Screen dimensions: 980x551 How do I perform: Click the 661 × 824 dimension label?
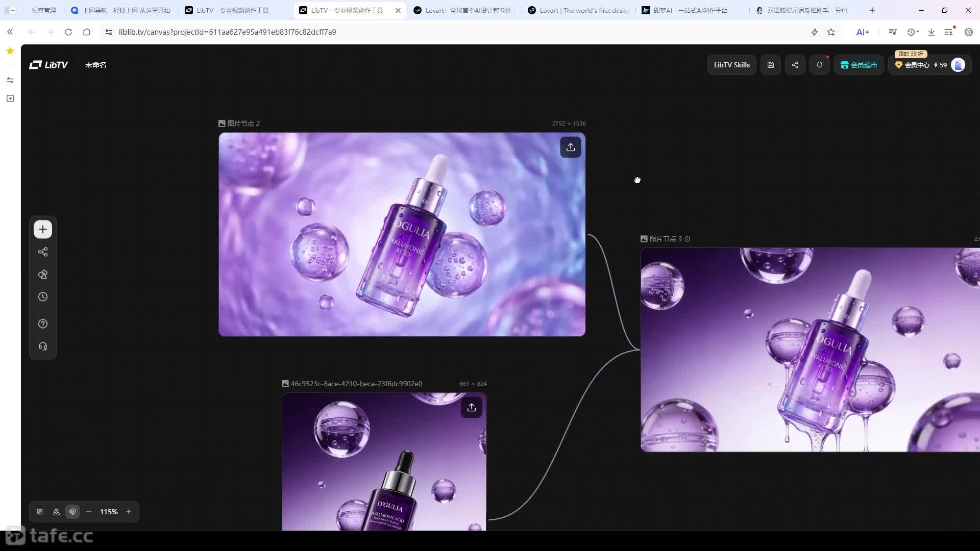[x=473, y=384]
